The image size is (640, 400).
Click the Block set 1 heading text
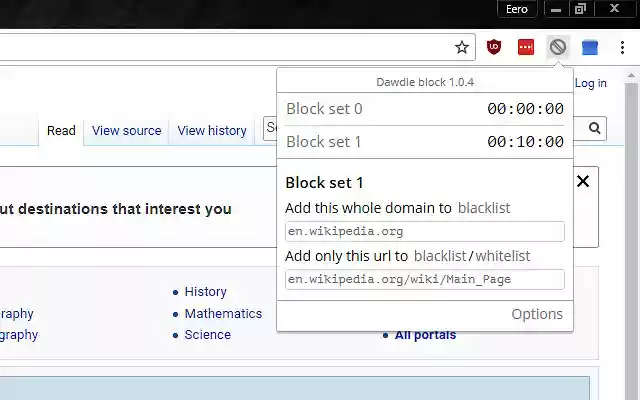(324, 183)
